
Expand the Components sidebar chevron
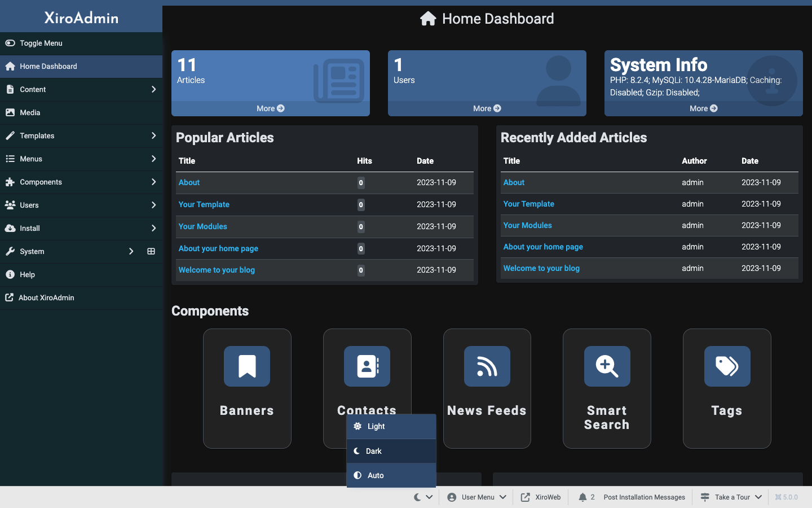coord(153,182)
